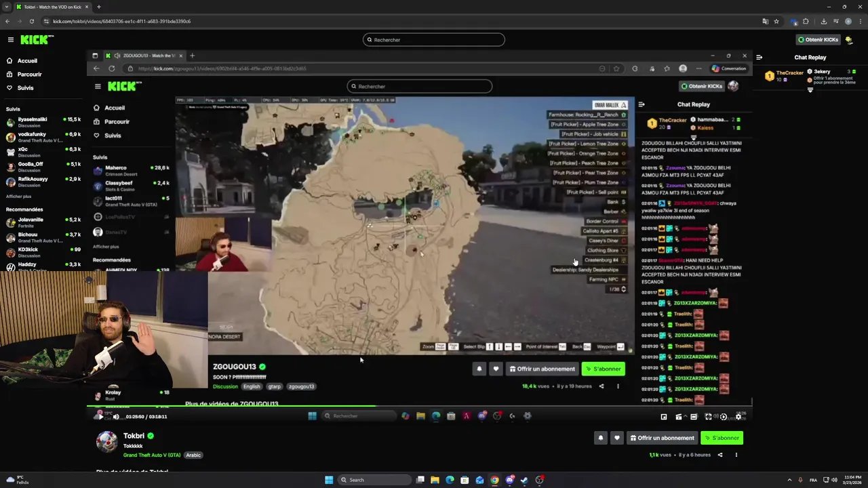Screen dimensions: 868x488
Task: Click the inner Obtenir KICKs button
Action: point(702,86)
